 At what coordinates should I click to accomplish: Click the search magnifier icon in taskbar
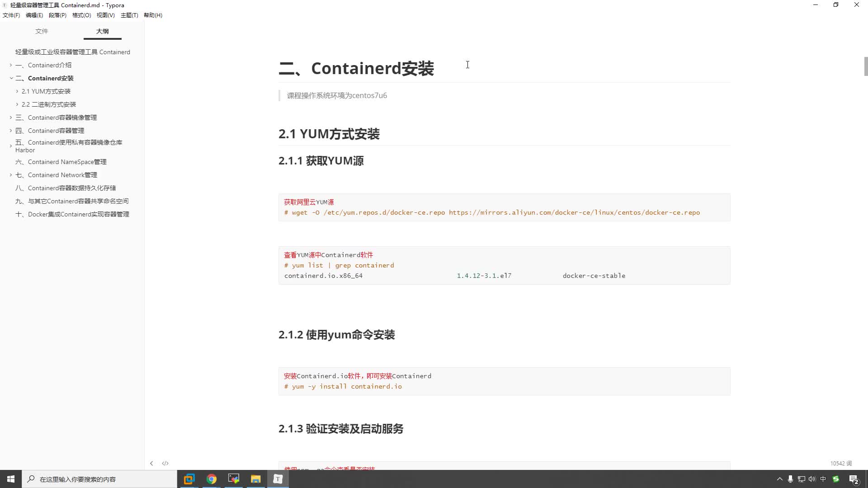pyautogui.click(x=31, y=479)
